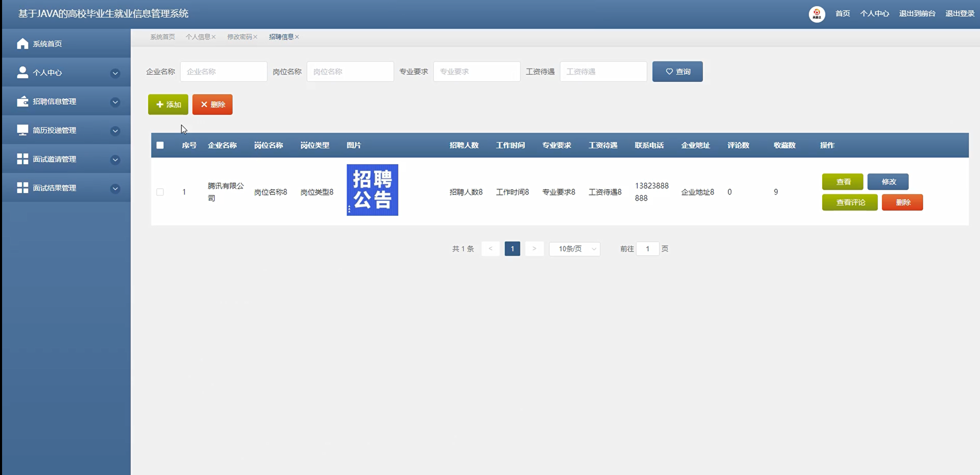Click 退出到前台 in the header
Image resolution: width=980 pixels, height=475 pixels.
917,14
